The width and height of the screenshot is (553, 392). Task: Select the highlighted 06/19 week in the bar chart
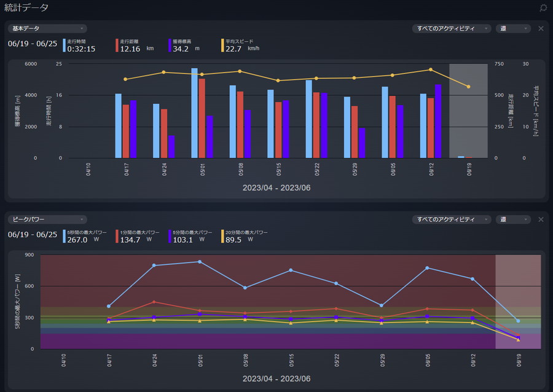click(x=468, y=111)
